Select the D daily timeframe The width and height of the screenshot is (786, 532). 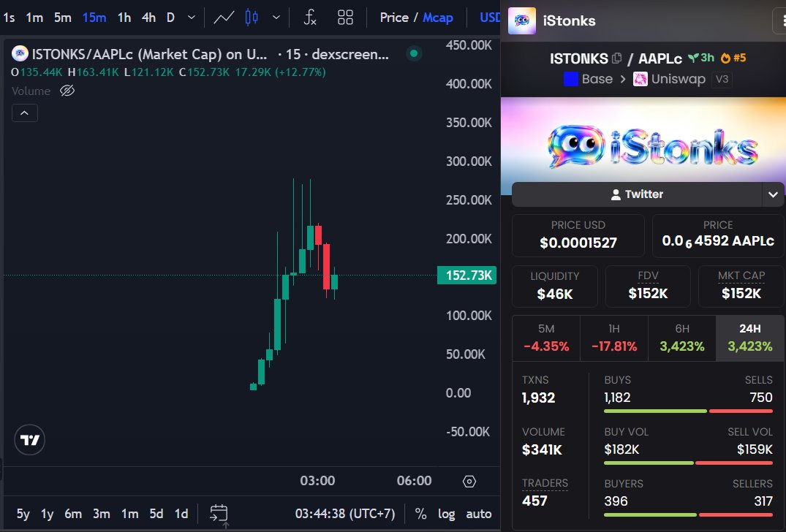coord(170,18)
